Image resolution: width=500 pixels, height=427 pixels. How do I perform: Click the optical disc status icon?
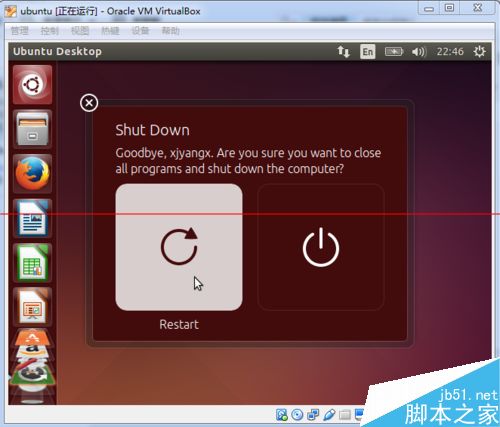point(297,415)
